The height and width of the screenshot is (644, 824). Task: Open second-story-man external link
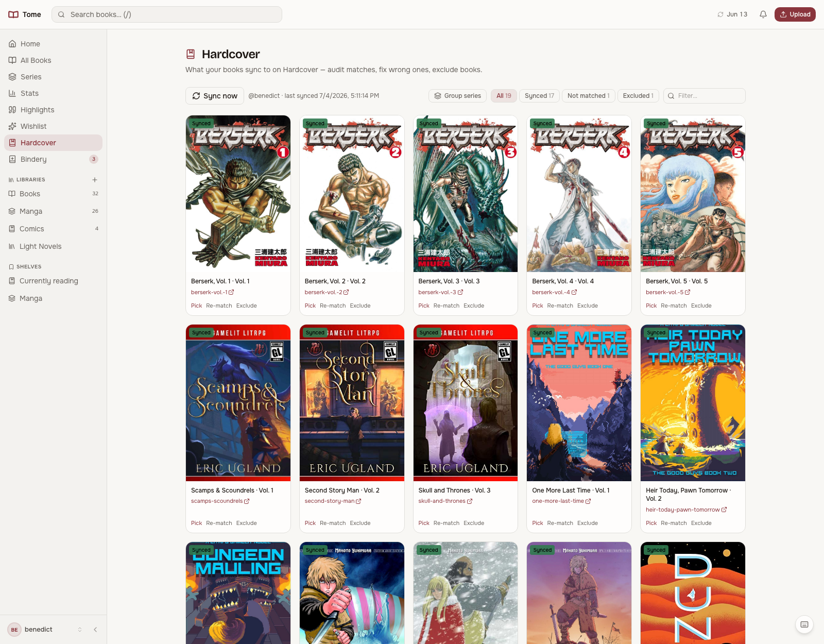click(333, 501)
